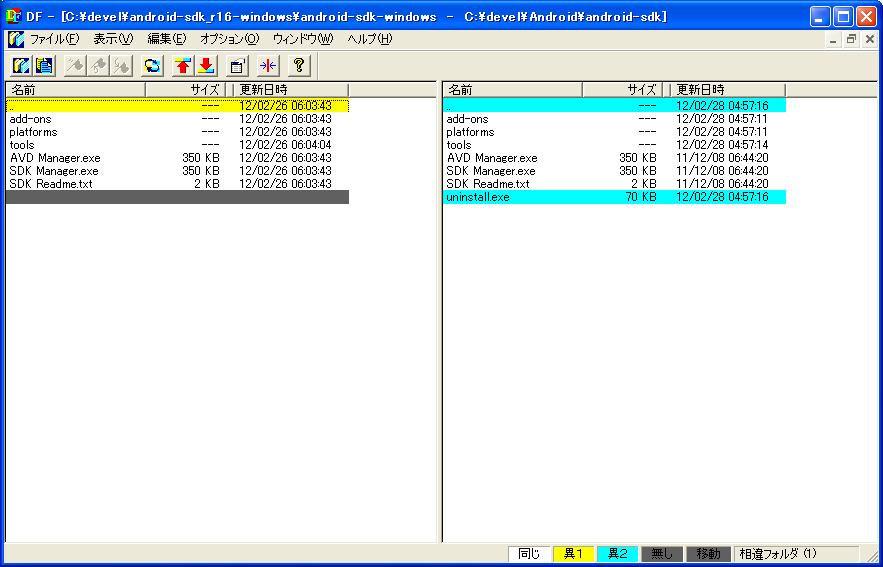Click the DF application icon in title bar

[x=13, y=16]
